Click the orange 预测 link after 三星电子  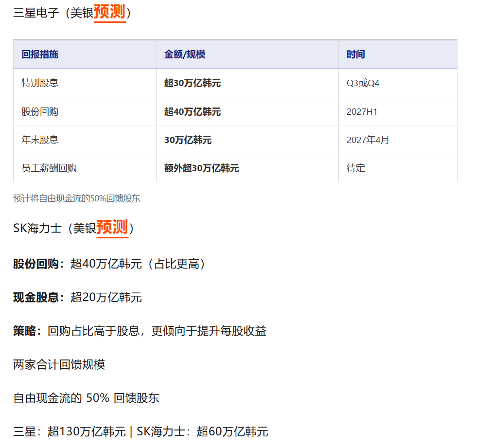point(110,12)
